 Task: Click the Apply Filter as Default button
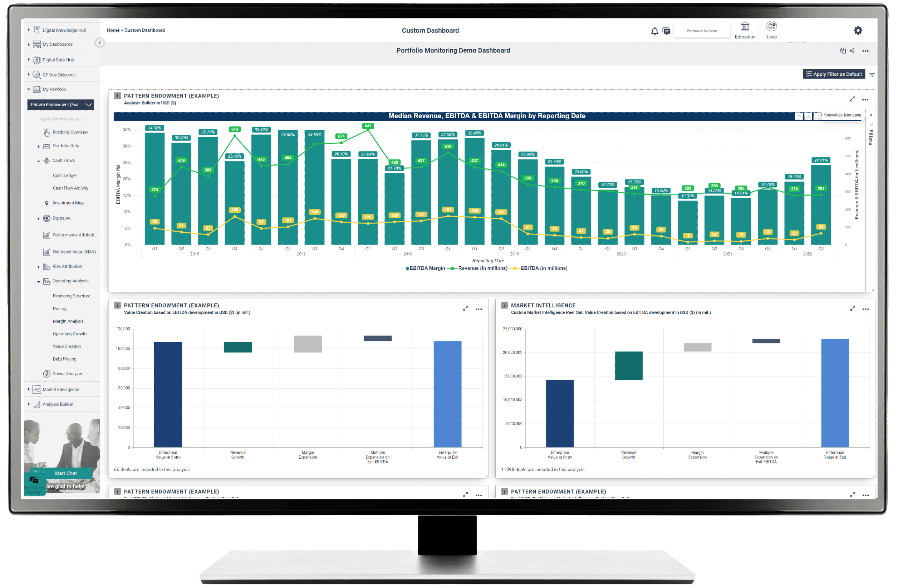(834, 74)
